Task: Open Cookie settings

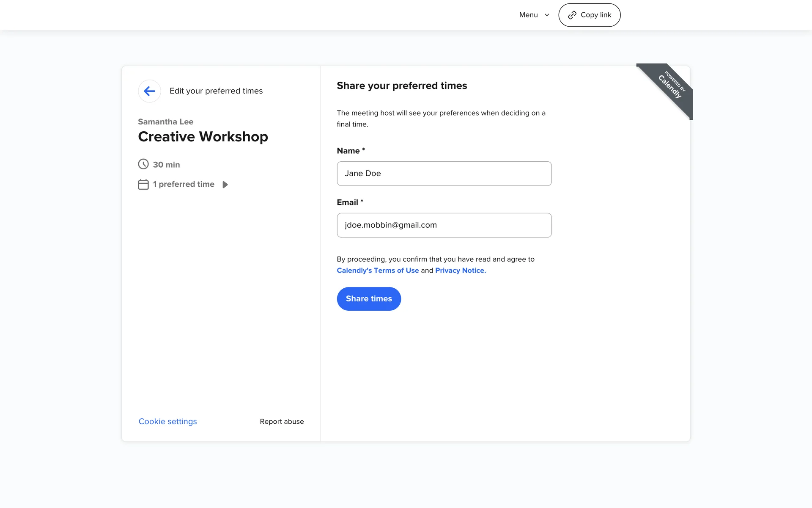Action: click(x=168, y=422)
